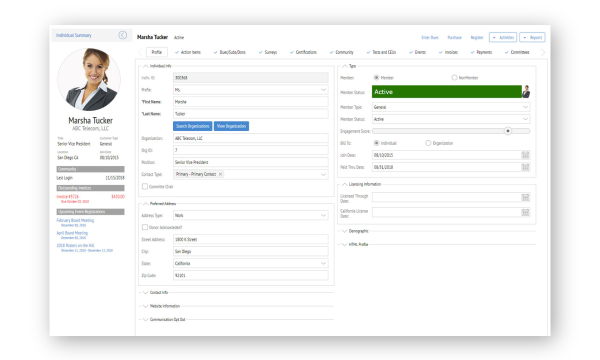600x360 pixels.
Task: Click the Purchase link
Action: [x=454, y=37]
